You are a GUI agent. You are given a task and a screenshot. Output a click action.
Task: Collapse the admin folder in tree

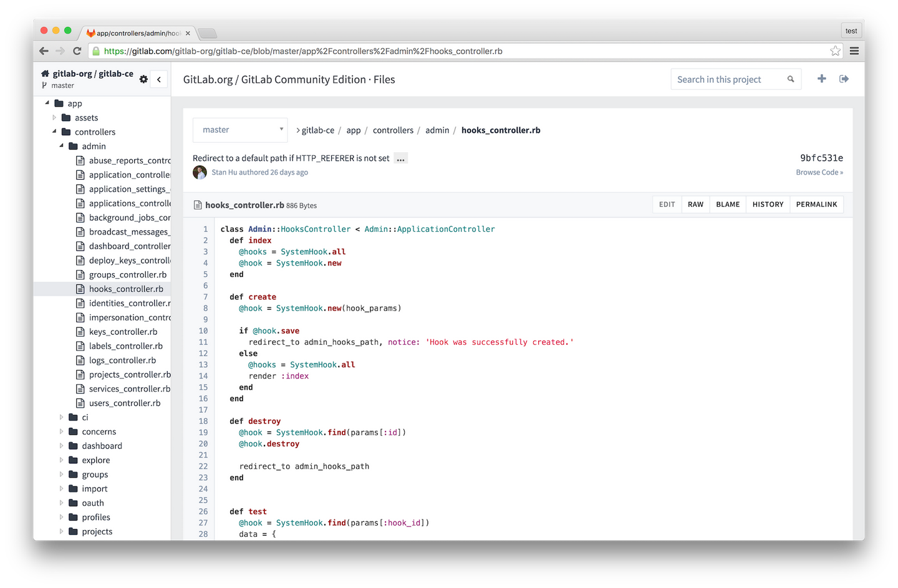61,146
